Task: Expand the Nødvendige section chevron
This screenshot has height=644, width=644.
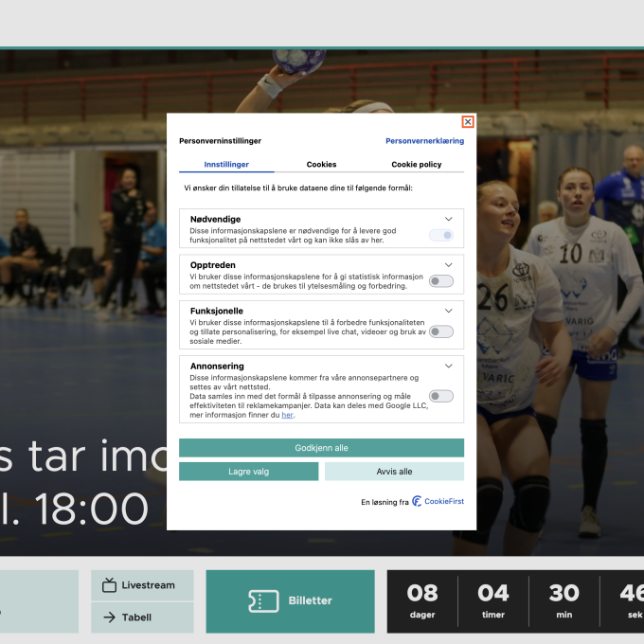Action: pos(449,219)
